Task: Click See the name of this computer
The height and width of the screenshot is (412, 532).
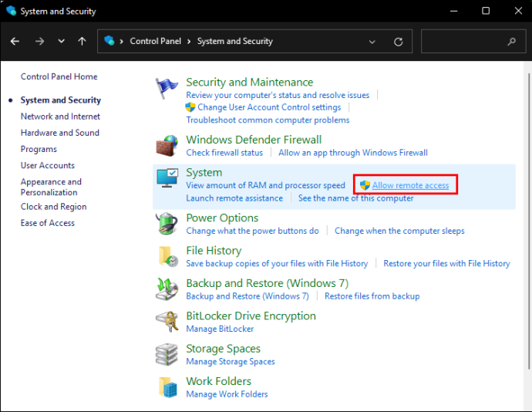Action: pos(355,198)
